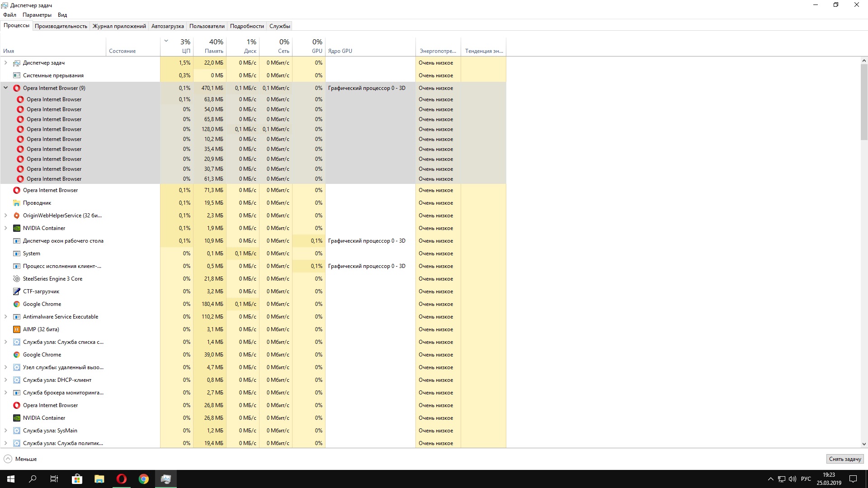The width and height of the screenshot is (868, 488).
Task: Click the Диспетчер задач process icon
Action: pyautogui.click(x=17, y=63)
